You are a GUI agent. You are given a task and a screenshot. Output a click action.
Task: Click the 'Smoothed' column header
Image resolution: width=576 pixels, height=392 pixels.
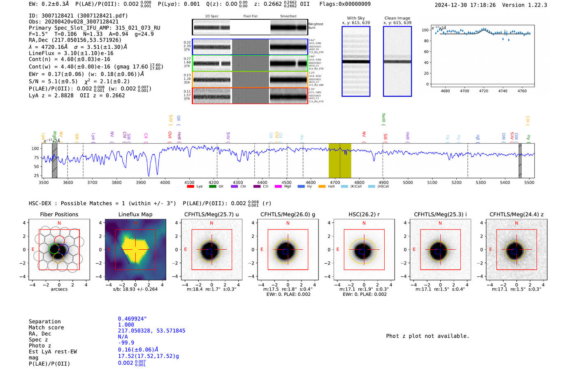point(288,16)
